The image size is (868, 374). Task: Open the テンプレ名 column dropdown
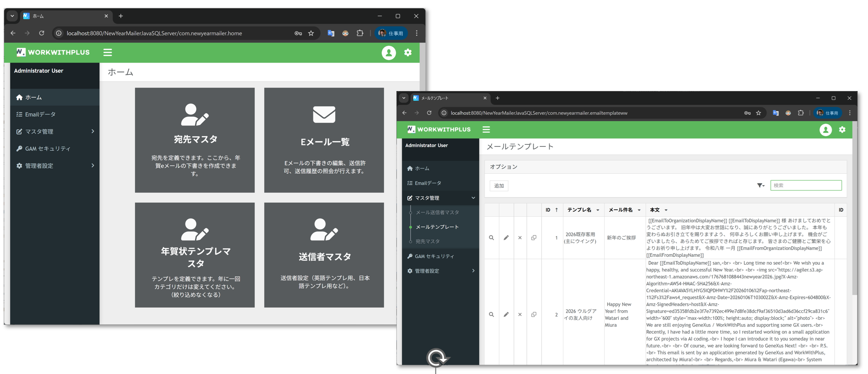(x=597, y=210)
